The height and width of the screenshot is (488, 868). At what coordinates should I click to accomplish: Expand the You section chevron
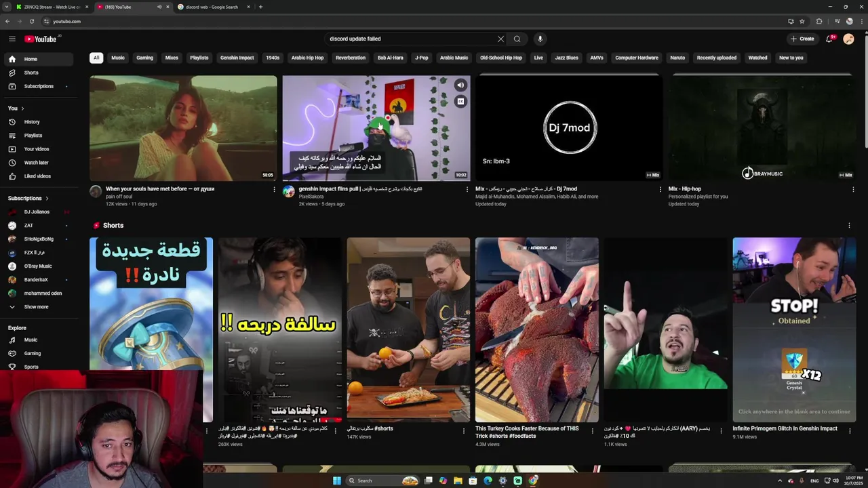[x=22, y=108]
